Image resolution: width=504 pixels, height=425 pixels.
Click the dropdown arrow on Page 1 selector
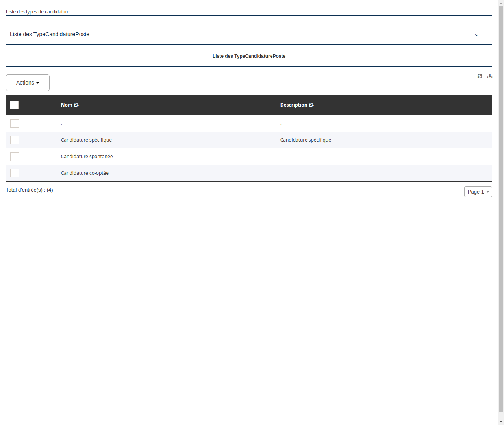(x=487, y=192)
